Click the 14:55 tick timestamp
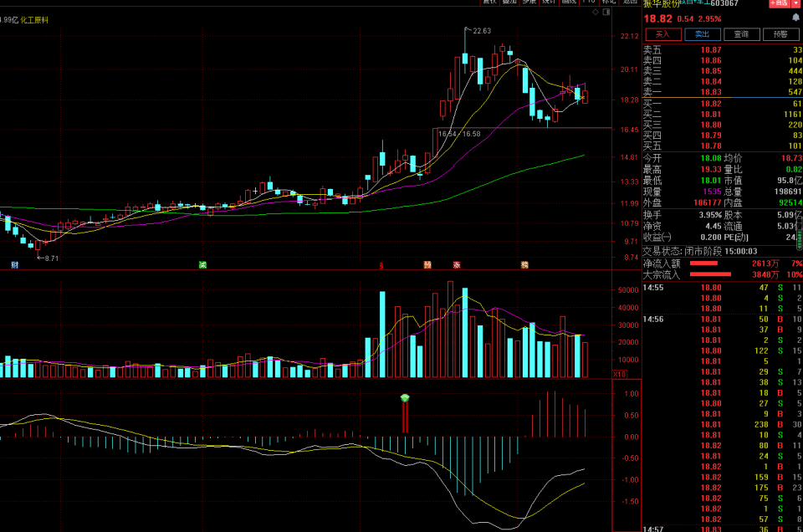This screenshot has height=532, width=803. (x=653, y=288)
